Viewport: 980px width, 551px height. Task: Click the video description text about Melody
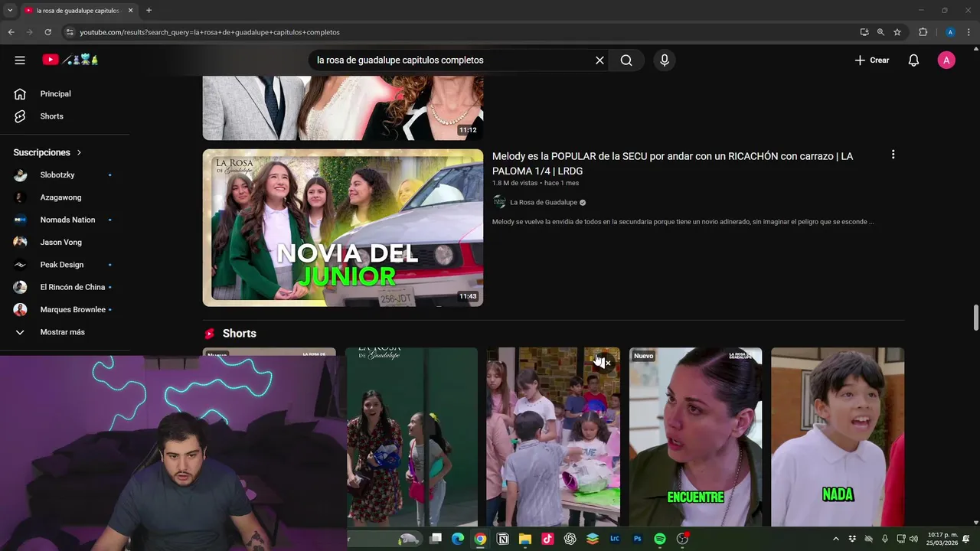coord(683,222)
